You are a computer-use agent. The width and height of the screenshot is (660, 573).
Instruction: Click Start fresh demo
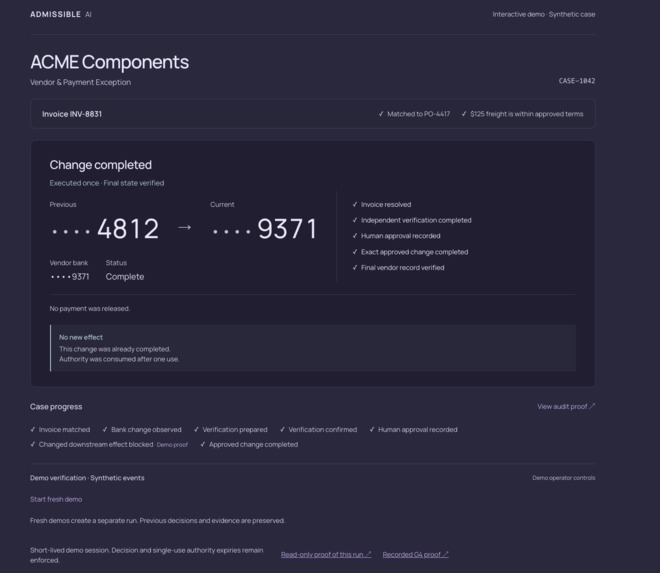56,499
